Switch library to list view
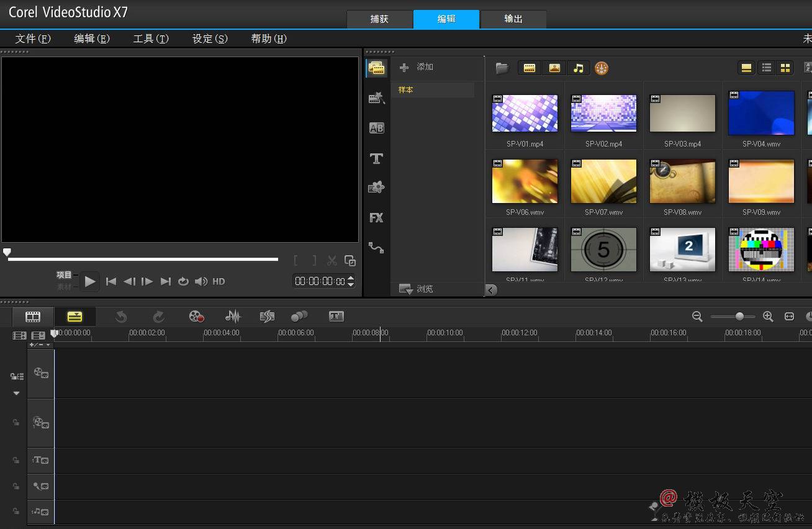This screenshot has height=529, width=812. tap(767, 68)
